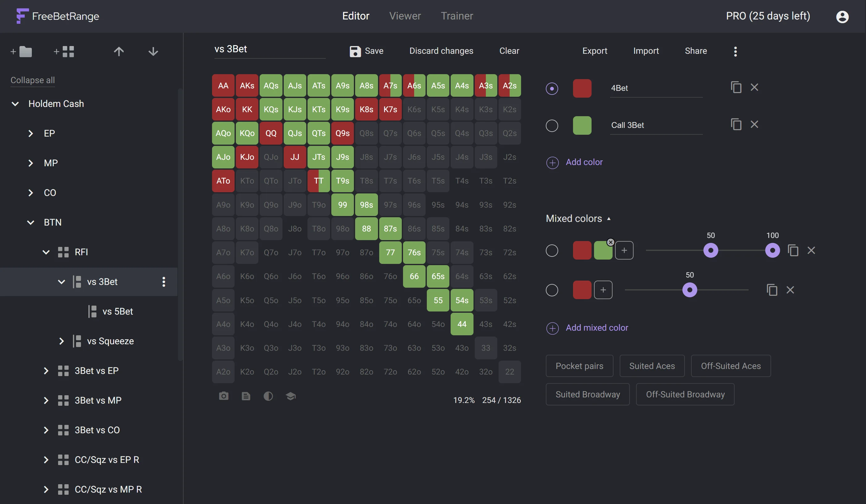The height and width of the screenshot is (504, 866).
Task: Open trainer mode from the grid toolbar
Action: click(x=291, y=396)
